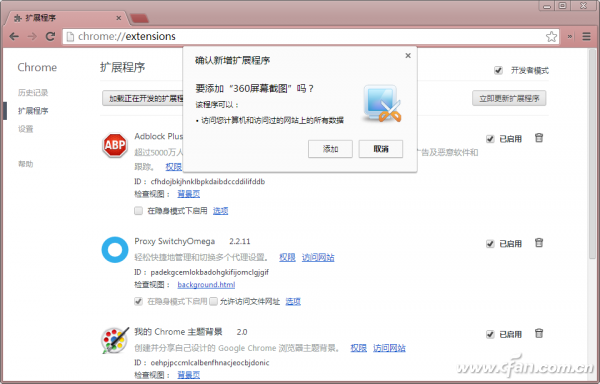The height and width of the screenshot is (384, 600).
Task: Click the oehpjpccmlcalbenfhnacjeocbjdonic ID text
Action: [x=210, y=363]
